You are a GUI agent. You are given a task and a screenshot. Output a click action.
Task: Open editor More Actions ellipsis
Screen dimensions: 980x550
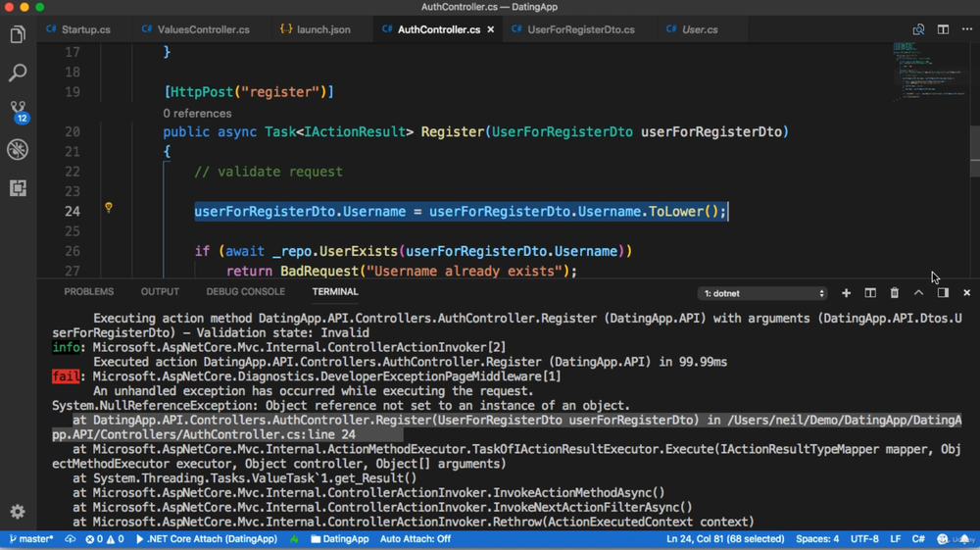[x=967, y=29]
